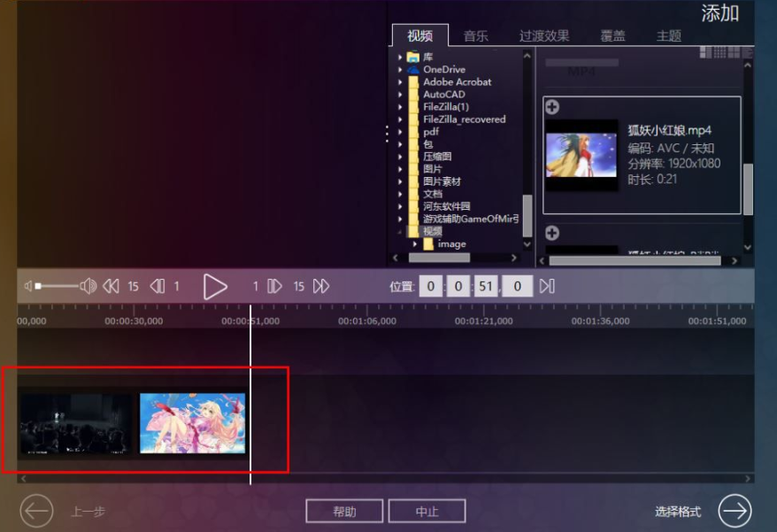777x532 pixels.
Task: Click the position seconds field showing 51
Action: 486,286
